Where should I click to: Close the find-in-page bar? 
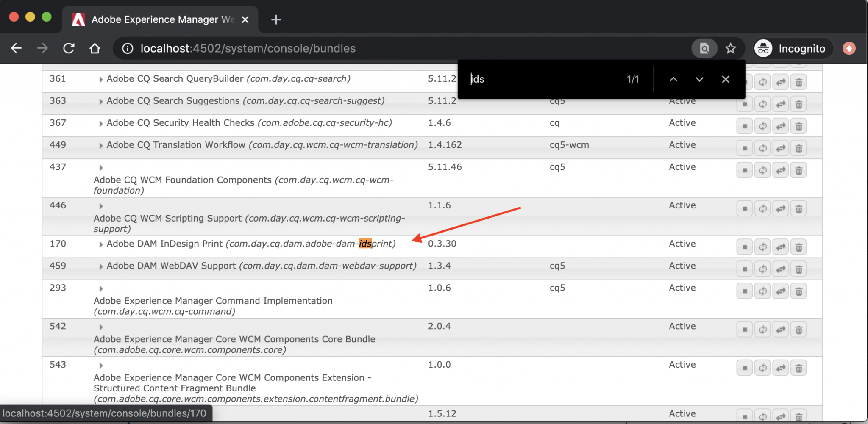726,79
